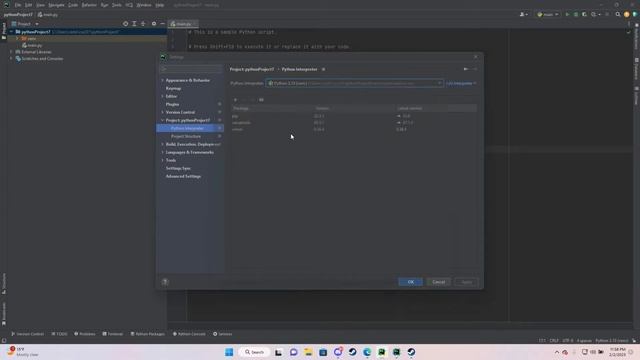Open the Project tool window side tab
This screenshot has height=360, width=640.
click(4, 31)
